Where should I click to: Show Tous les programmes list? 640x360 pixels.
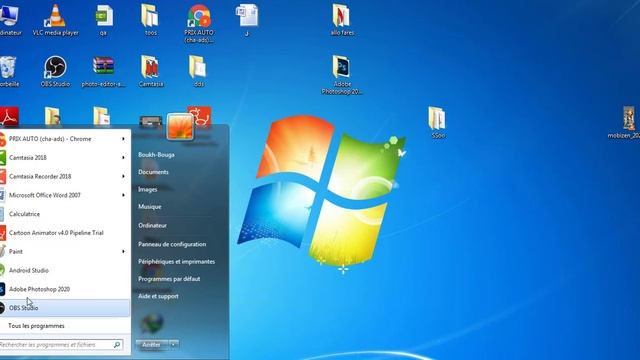[x=36, y=326]
